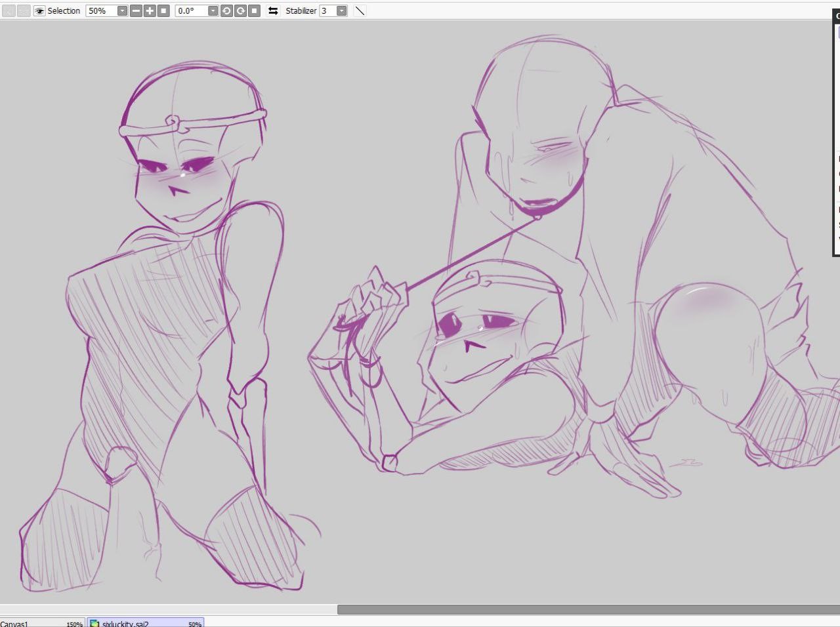This screenshot has width=840, height=627.
Task: Reset zoom with the square button
Action: [x=163, y=11]
